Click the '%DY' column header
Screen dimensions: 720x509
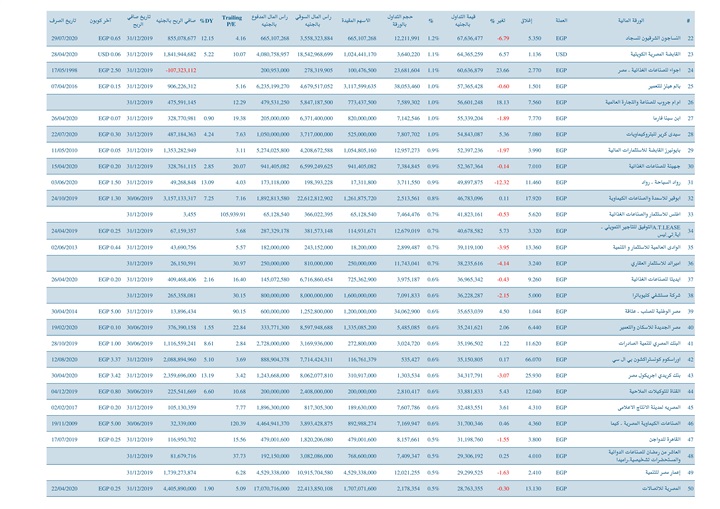[x=207, y=21]
